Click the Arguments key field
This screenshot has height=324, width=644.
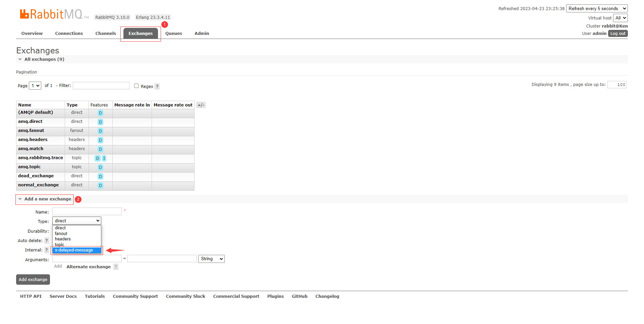(x=87, y=259)
